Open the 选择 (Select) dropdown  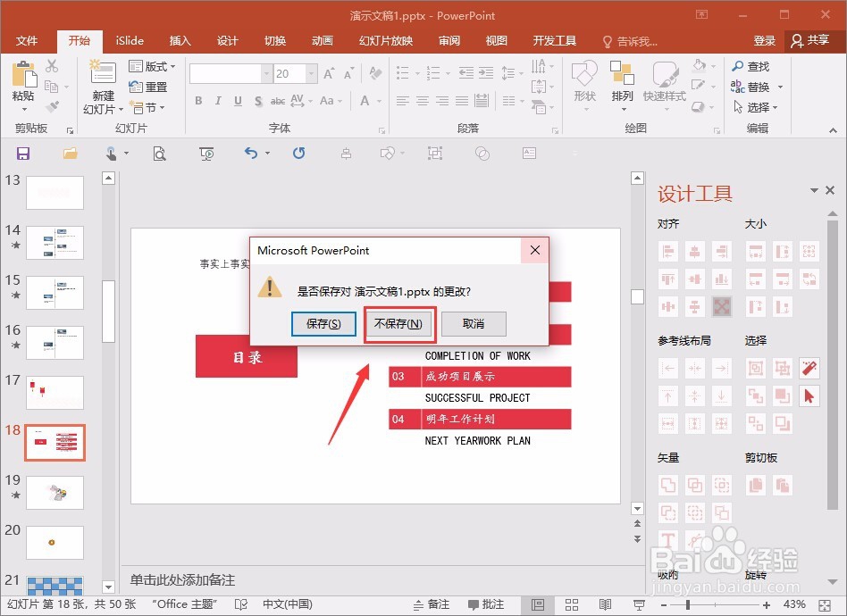pos(756,107)
